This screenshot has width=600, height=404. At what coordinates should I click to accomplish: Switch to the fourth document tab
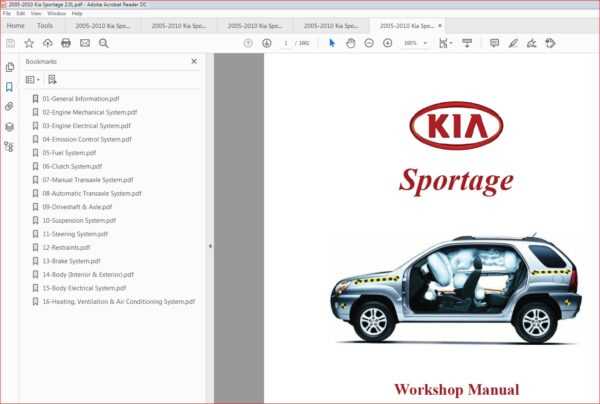click(x=331, y=26)
